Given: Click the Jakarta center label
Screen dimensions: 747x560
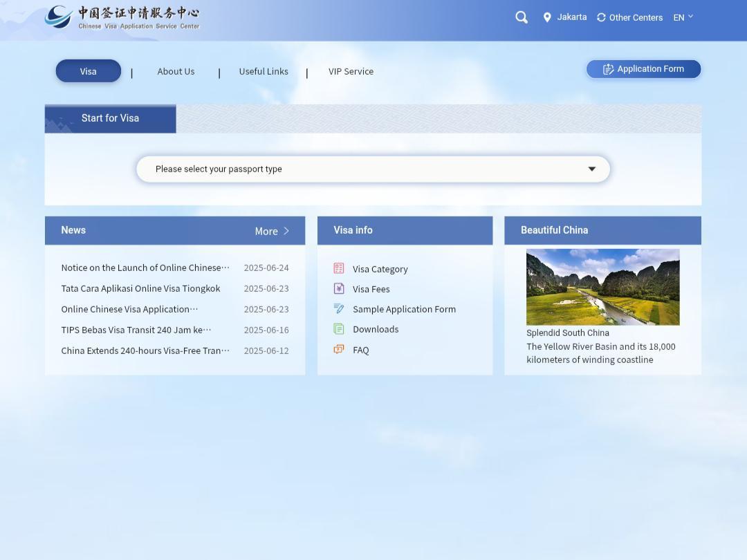Looking at the screenshot, I should pyautogui.click(x=572, y=17).
